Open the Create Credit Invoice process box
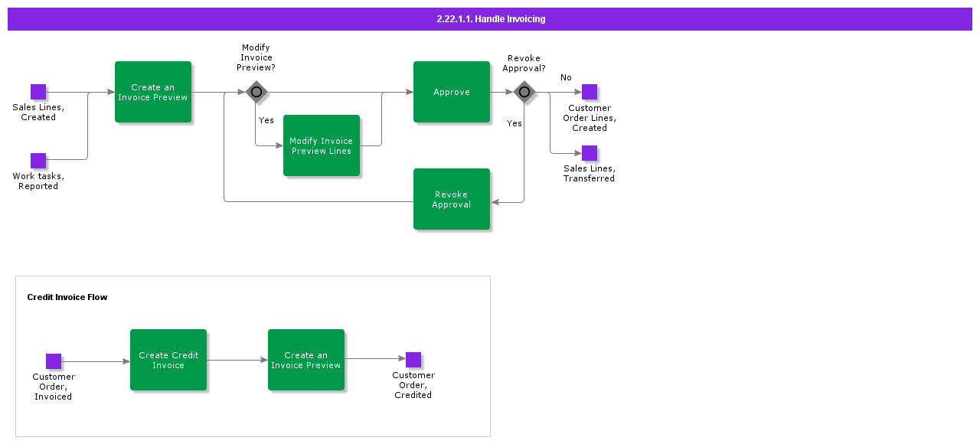The image size is (980, 444). tap(168, 360)
